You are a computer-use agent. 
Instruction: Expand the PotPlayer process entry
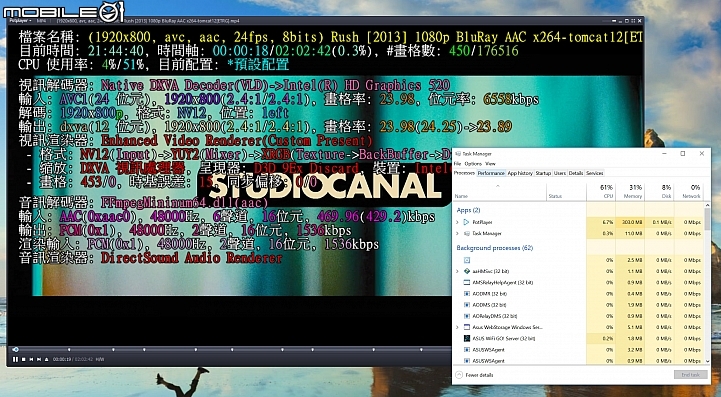pos(457,222)
